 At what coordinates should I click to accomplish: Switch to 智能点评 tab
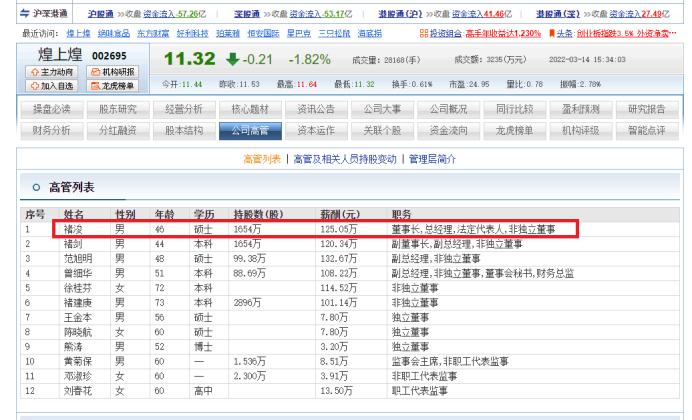647,131
